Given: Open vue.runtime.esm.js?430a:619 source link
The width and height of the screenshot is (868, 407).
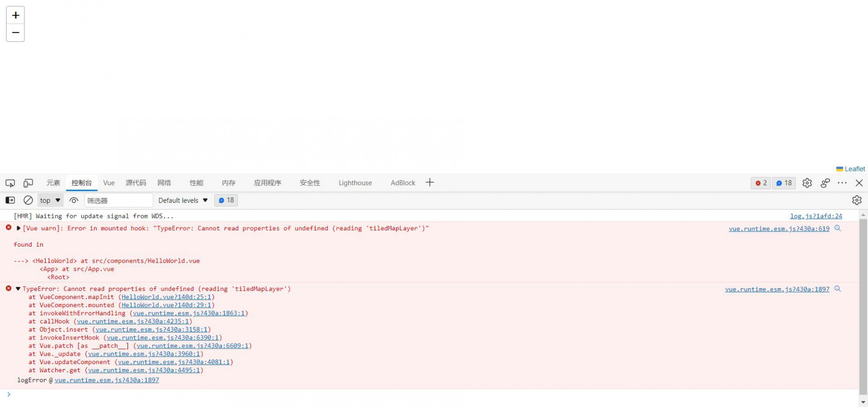Looking at the screenshot, I should (x=779, y=228).
